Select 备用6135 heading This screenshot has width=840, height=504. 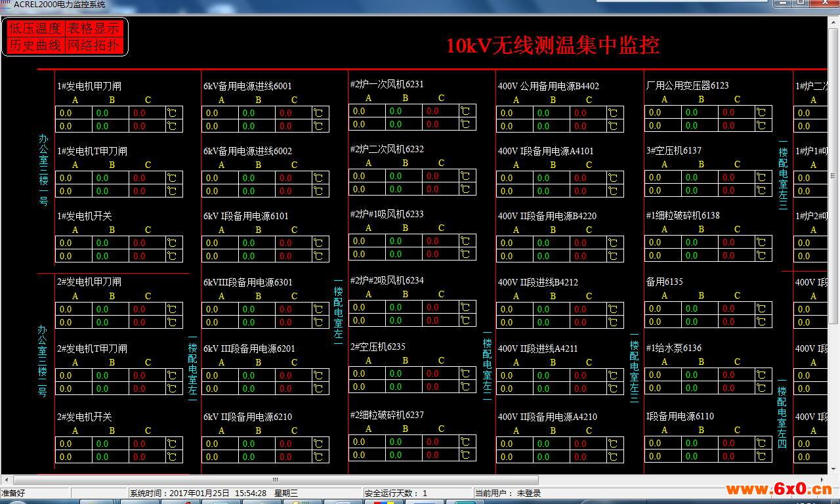tap(664, 282)
